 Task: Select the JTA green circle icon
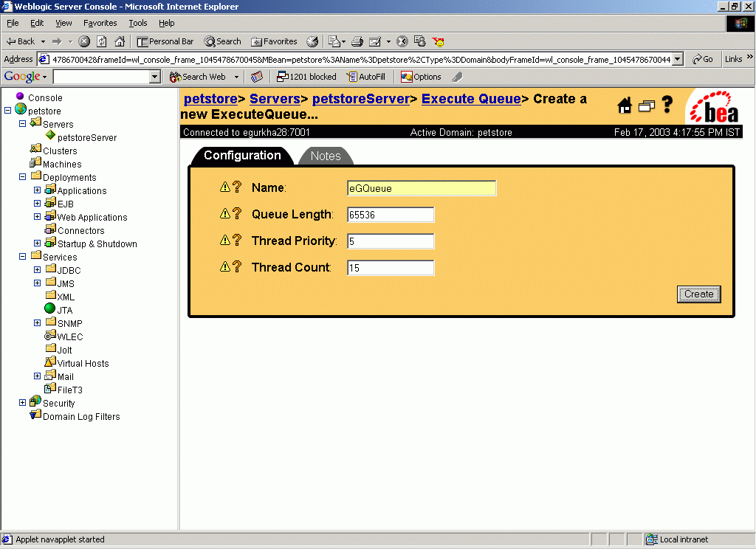[49, 308]
